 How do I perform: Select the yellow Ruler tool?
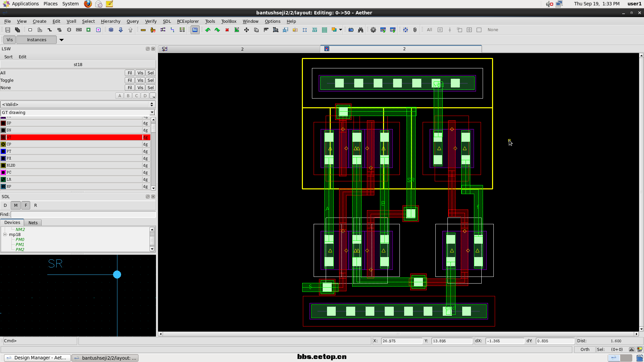tap(143, 30)
